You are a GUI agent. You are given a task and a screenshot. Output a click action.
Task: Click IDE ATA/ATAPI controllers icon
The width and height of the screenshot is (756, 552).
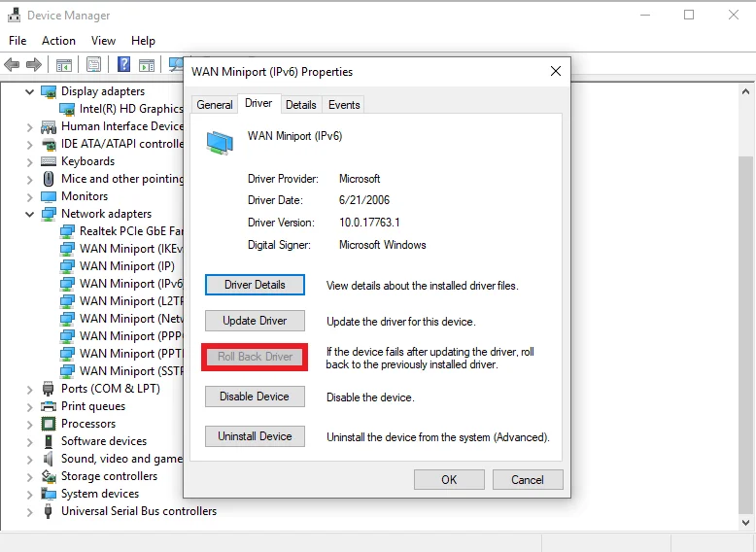tap(49, 144)
